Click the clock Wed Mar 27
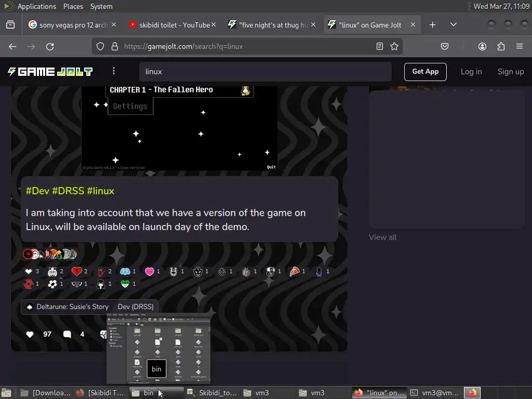Viewport: 532px width, 399px height. (501, 6)
